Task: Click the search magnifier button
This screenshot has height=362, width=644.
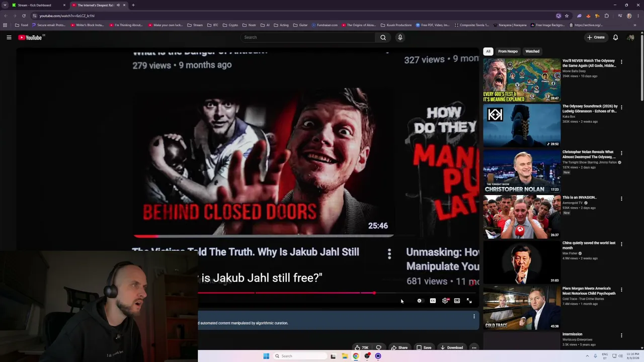Action: [x=383, y=37]
